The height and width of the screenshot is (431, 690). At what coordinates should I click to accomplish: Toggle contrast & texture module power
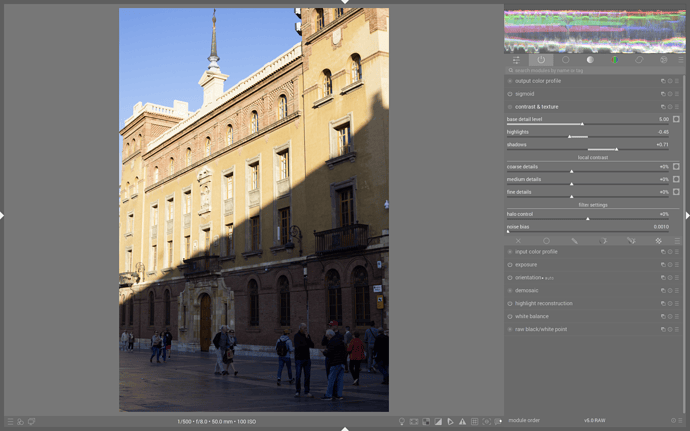click(x=510, y=107)
